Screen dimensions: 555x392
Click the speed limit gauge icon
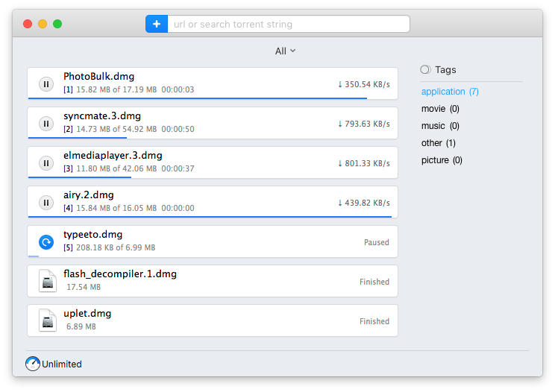pos(33,364)
